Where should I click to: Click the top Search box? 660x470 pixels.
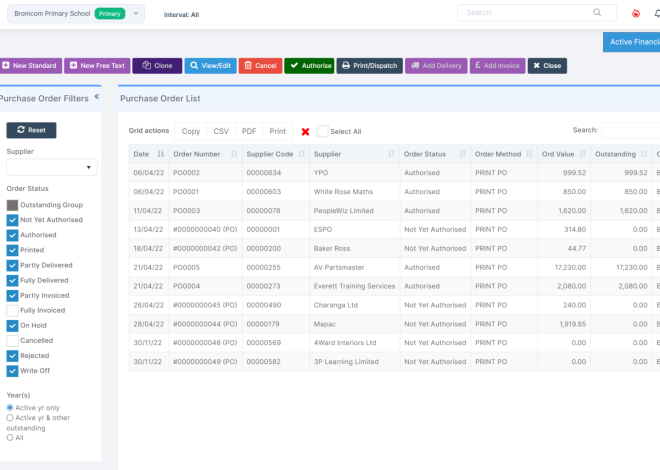pos(537,13)
